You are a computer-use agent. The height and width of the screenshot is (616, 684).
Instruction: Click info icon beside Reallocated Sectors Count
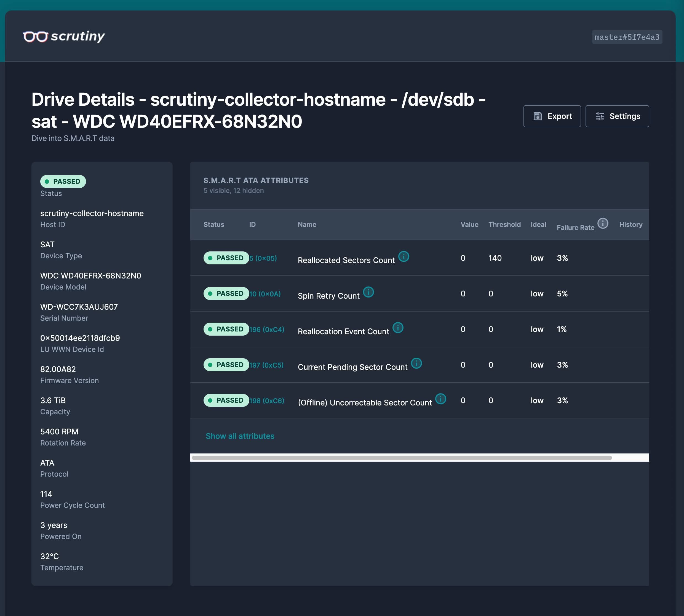pyautogui.click(x=404, y=257)
